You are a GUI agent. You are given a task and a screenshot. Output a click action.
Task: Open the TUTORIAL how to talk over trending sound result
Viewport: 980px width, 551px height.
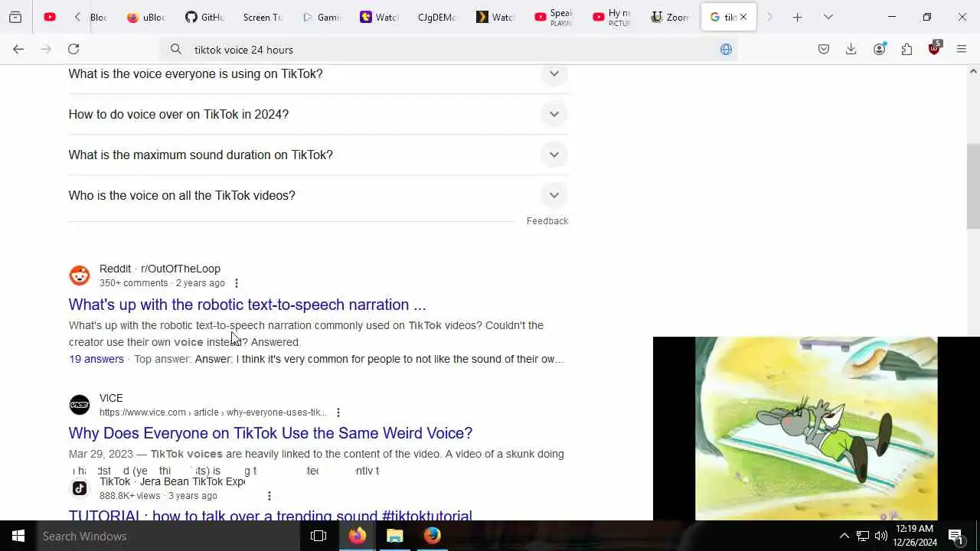(270, 515)
